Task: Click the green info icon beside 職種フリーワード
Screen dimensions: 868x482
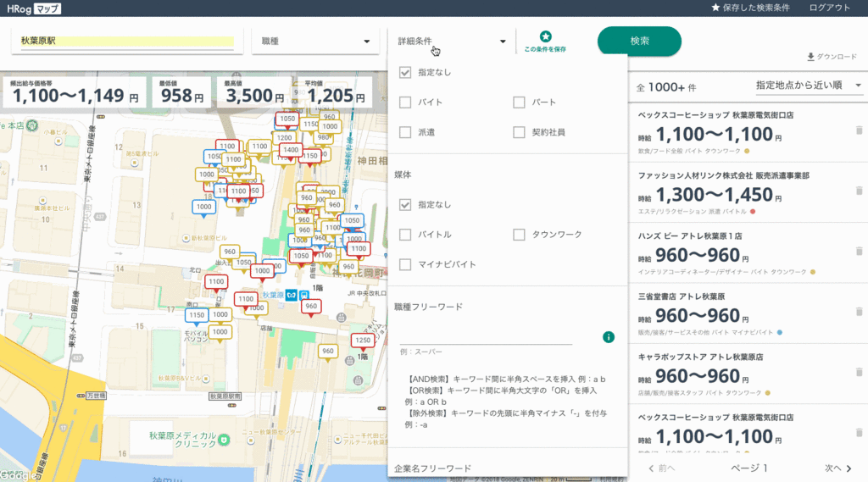Action: tap(609, 337)
